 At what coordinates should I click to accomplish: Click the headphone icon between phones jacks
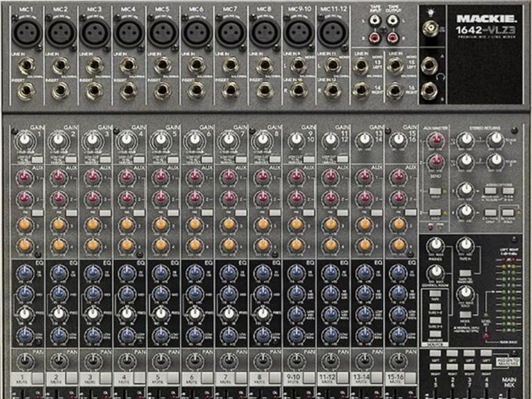(440, 77)
